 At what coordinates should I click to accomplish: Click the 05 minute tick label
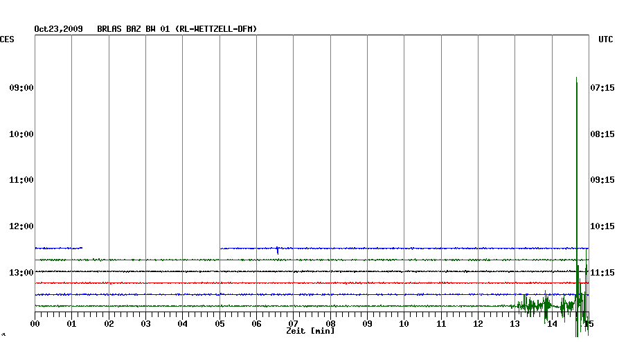pos(220,323)
